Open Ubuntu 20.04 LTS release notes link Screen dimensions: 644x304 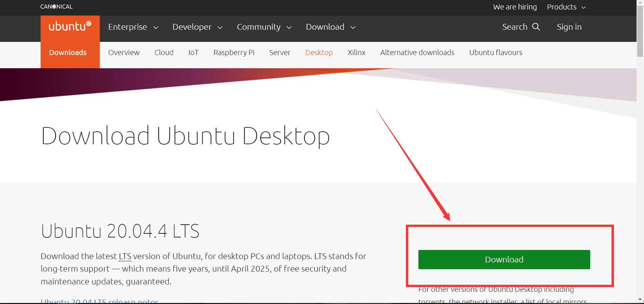(x=99, y=301)
